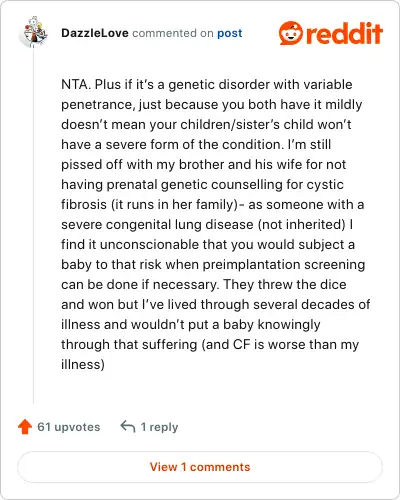The height and width of the screenshot is (500, 400).
Task: Click the Reddit Snoo mascot logo
Action: (291, 33)
